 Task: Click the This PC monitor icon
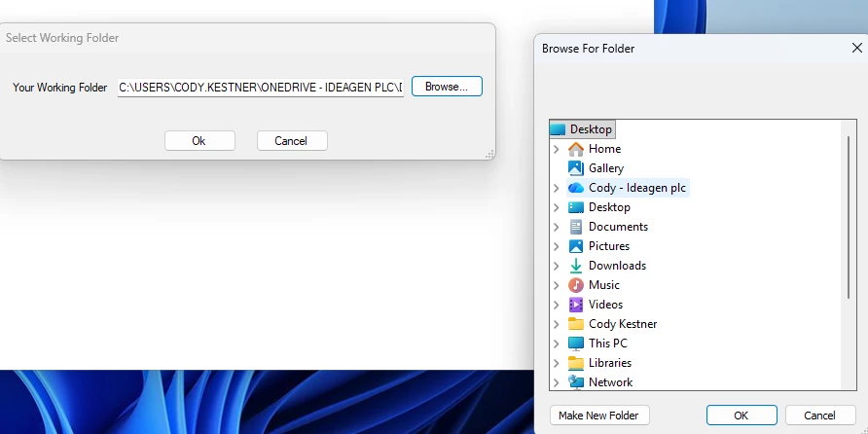point(576,344)
